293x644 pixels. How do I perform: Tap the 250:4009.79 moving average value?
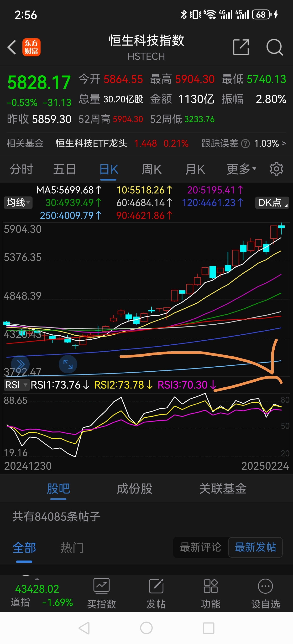coord(71,215)
